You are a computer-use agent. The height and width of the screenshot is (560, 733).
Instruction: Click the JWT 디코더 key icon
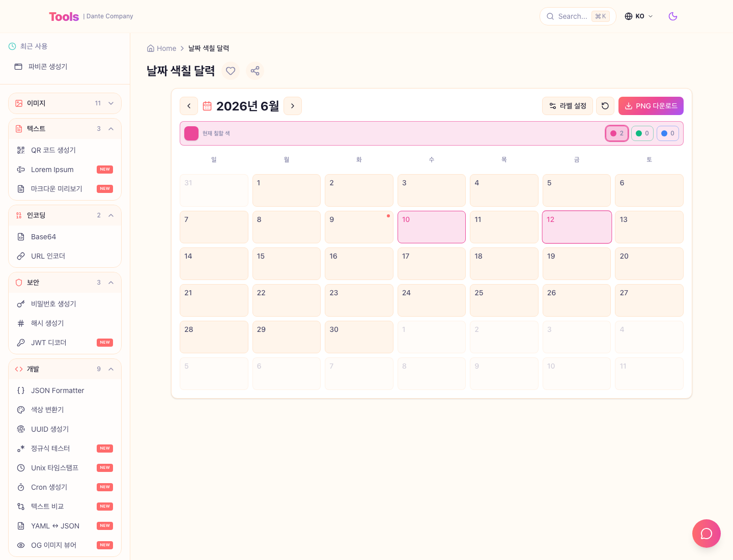point(21,343)
